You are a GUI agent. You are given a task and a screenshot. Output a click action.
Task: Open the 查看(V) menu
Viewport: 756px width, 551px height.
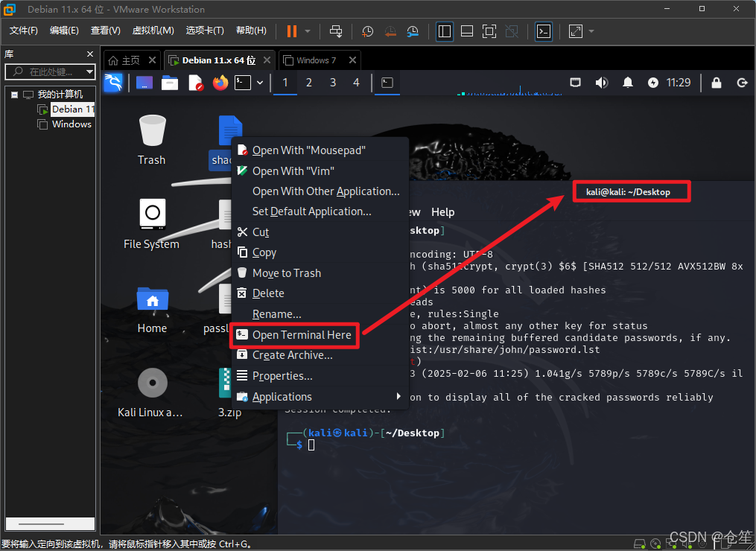[x=105, y=31]
